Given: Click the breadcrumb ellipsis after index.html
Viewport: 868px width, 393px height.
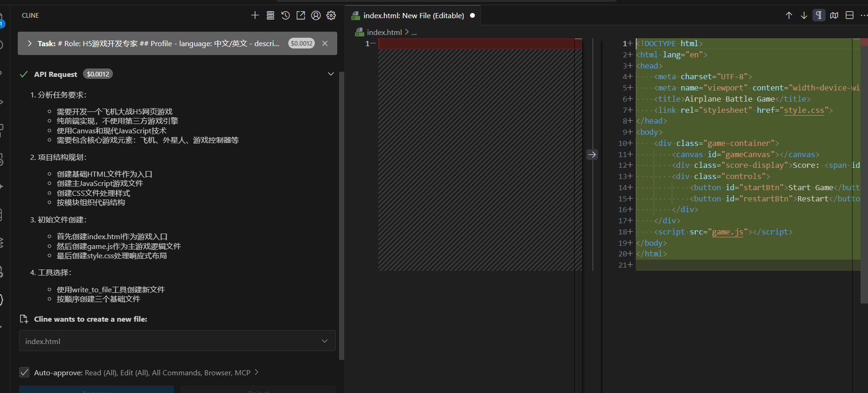Looking at the screenshot, I should (414, 33).
